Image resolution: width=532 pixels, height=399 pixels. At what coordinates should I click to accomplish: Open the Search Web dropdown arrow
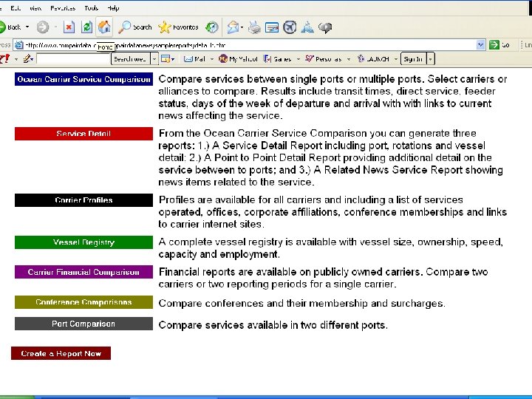coord(154,59)
